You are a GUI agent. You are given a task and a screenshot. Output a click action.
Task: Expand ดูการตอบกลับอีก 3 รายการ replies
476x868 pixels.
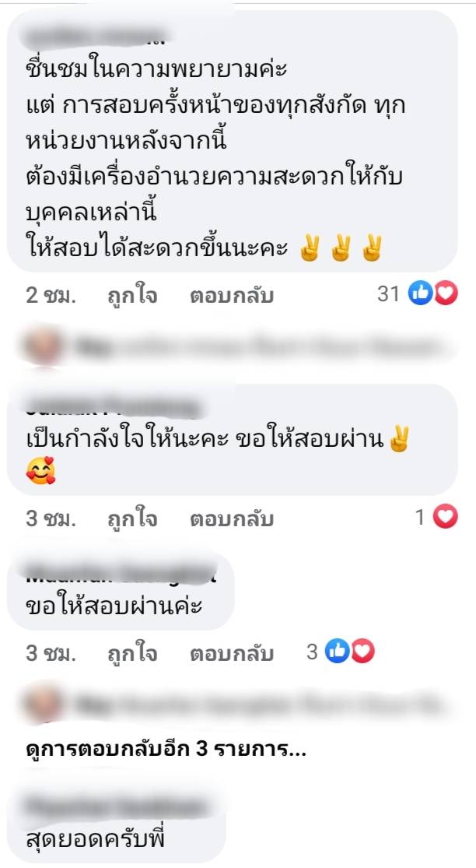166,750
